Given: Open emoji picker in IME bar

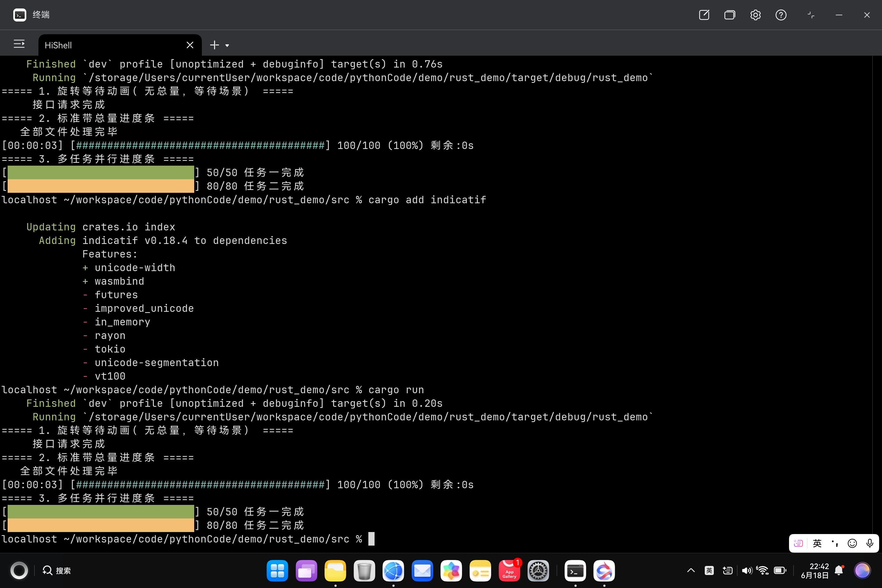Looking at the screenshot, I should click(x=852, y=543).
